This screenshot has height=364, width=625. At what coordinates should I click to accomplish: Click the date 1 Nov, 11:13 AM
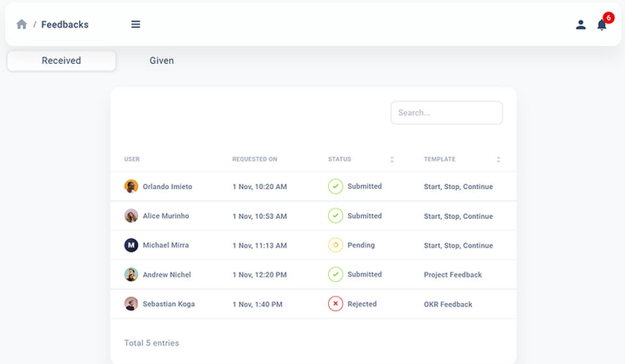(x=260, y=245)
